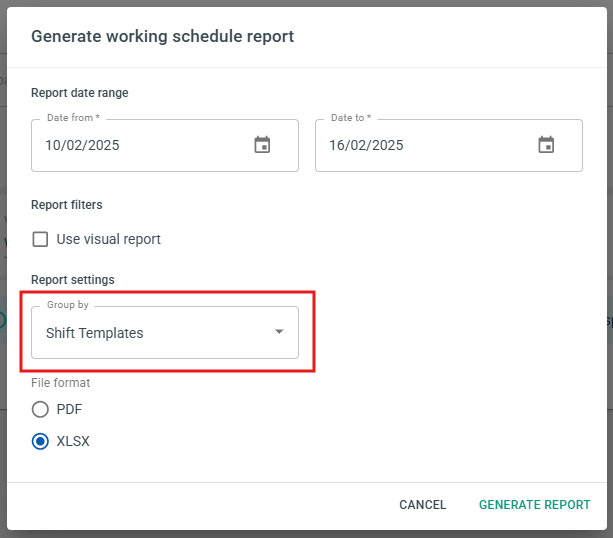
Task: Click the Use visual report label text
Action: (x=109, y=239)
